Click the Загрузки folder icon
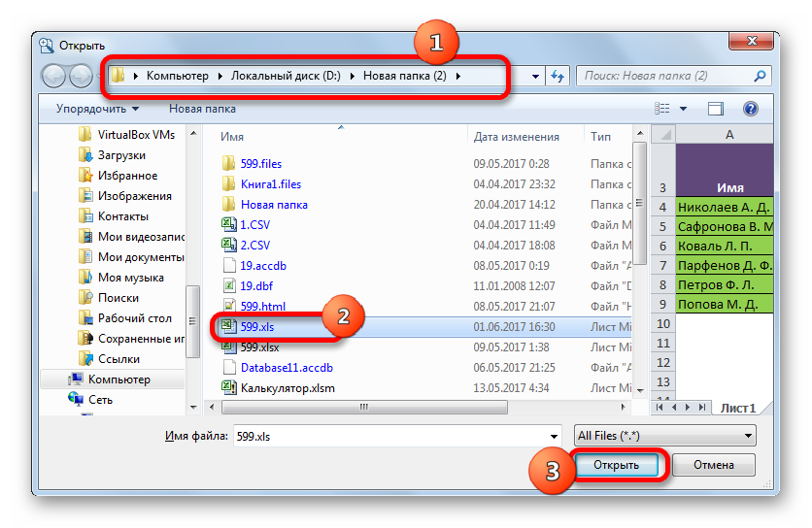The width and height of the screenshot is (812, 528). point(85,155)
